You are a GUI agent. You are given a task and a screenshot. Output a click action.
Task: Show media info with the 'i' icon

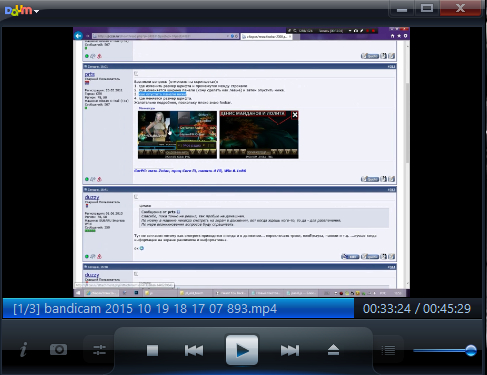pos(23,350)
